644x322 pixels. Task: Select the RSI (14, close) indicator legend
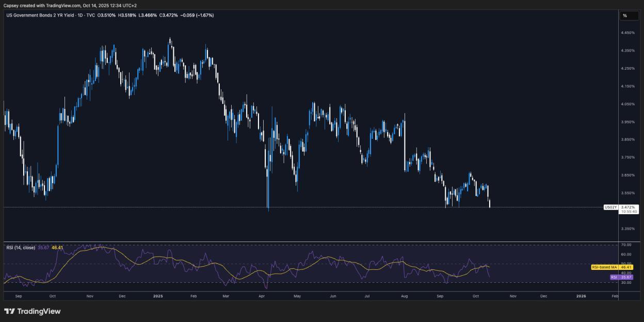tap(21, 246)
